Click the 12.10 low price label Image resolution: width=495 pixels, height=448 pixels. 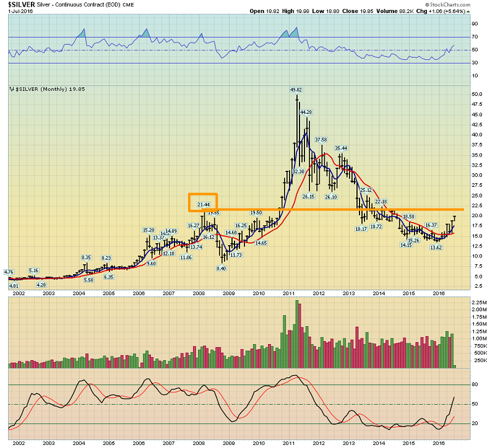tap(168, 253)
